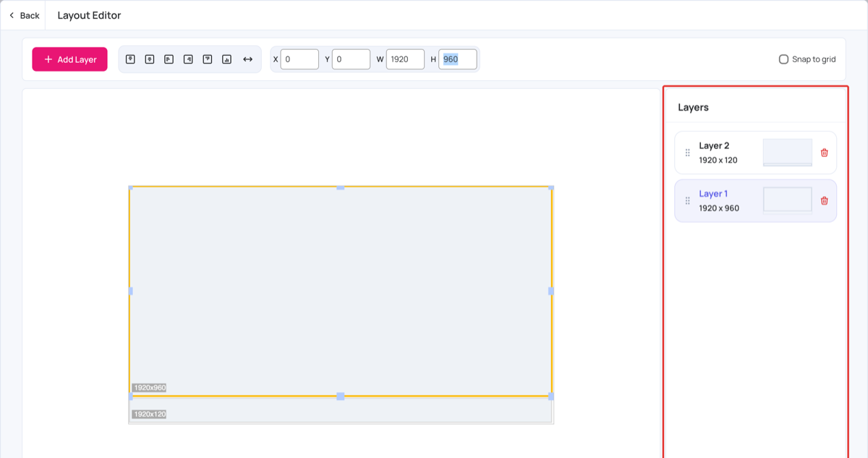
Task: Enable the Snap to grid checkbox
Action: pyautogui.click(x=783, y=59)
